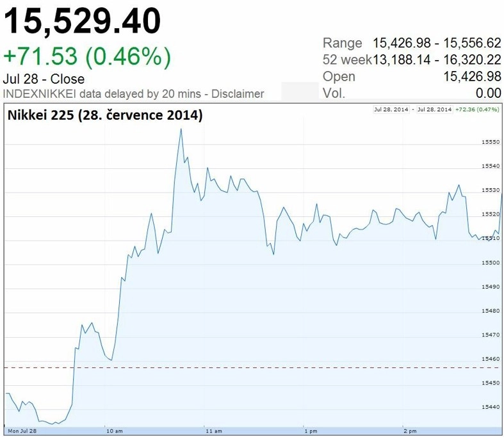Click the 11 am time axis label
Screen dimensions: 504x437
pos(214,431)
